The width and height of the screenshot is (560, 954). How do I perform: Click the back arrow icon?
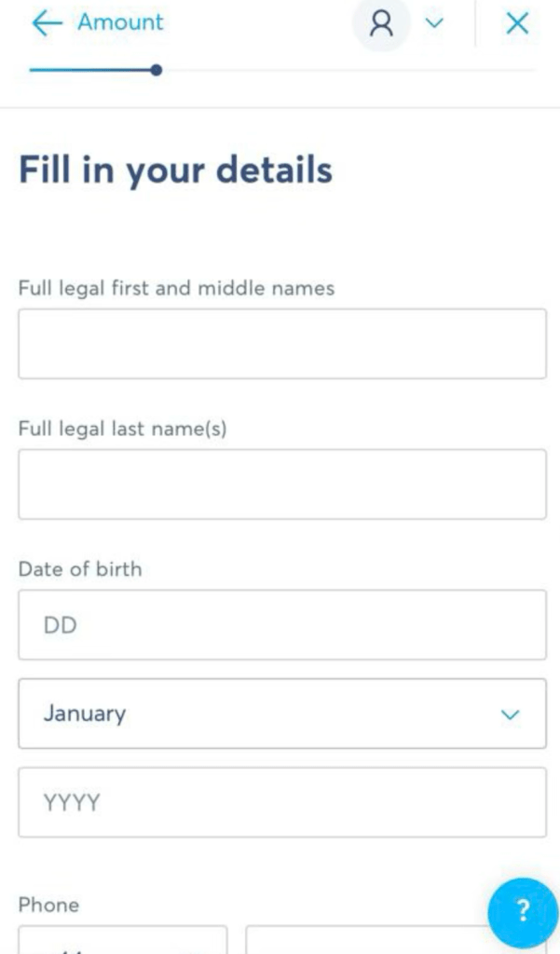point(47,23)
